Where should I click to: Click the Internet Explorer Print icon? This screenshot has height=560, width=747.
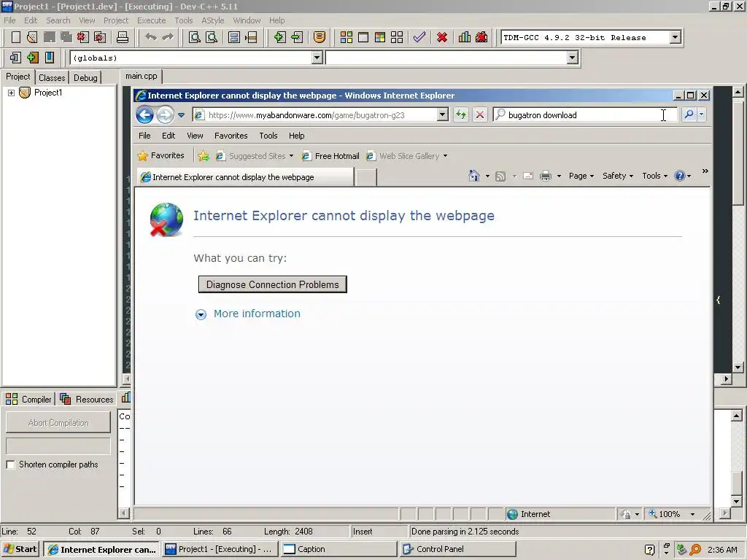[x=546, y=176]
